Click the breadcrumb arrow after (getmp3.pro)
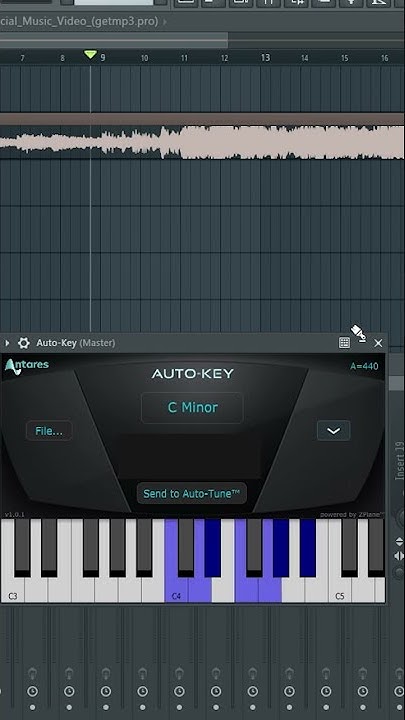 [x=165, y=21]
